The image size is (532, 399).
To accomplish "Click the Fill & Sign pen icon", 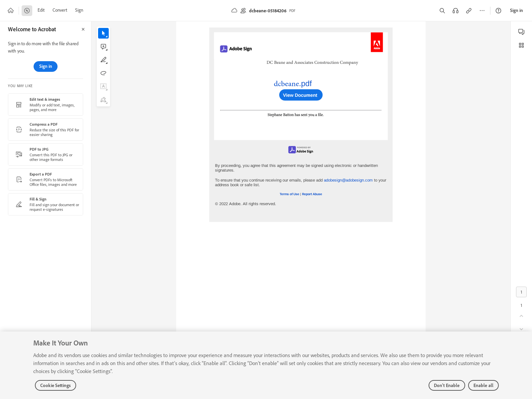I will (19, 204).
